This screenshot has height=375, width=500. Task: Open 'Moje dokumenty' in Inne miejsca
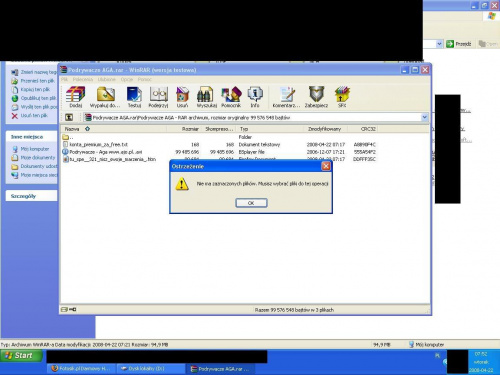(x=33, y=157)
